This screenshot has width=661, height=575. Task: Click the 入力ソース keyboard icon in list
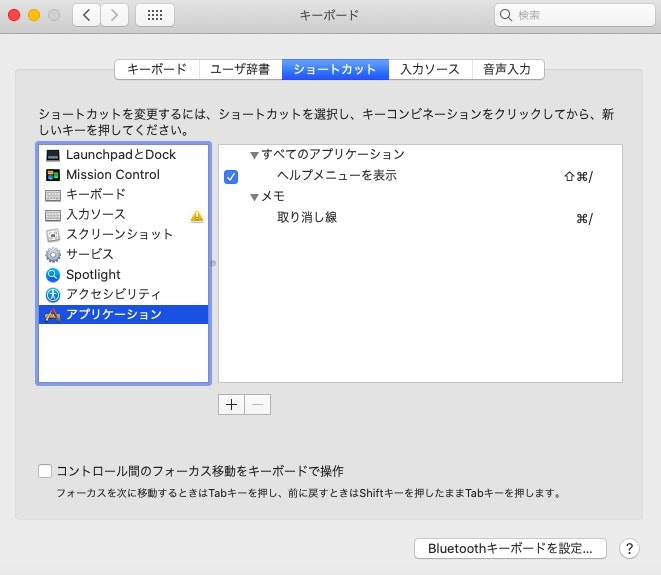click(x=53, y=215)
